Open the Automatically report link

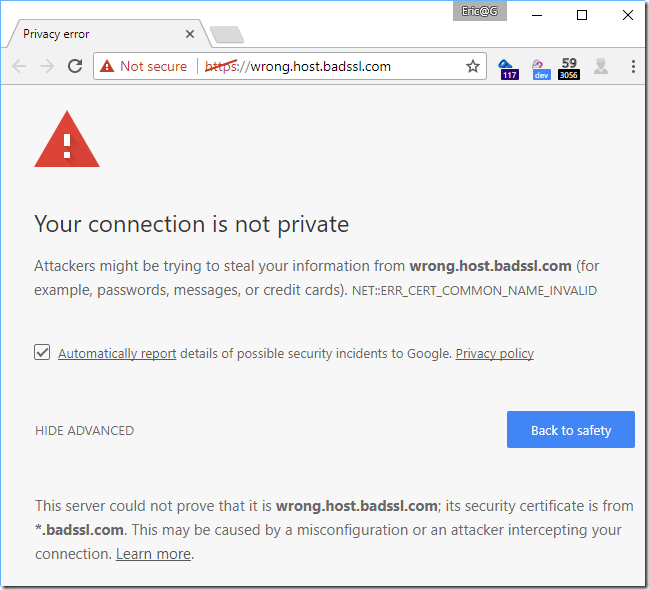117,353
